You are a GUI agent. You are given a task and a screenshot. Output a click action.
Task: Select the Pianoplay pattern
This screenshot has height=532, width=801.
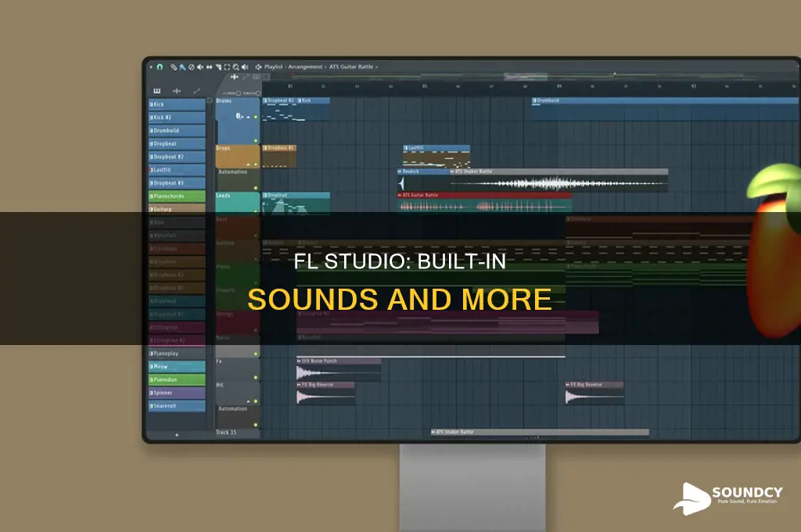(177, 354)
